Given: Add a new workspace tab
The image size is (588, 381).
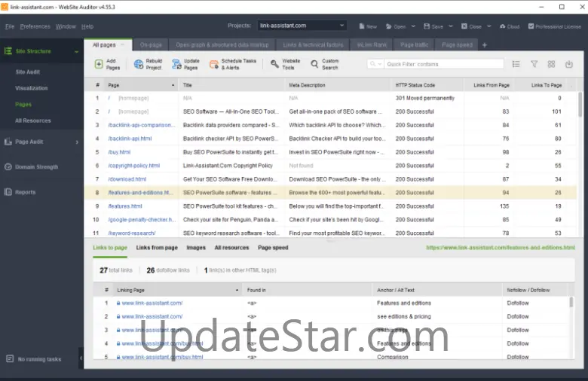Looking at the screenshot, I should click(485, 45).
